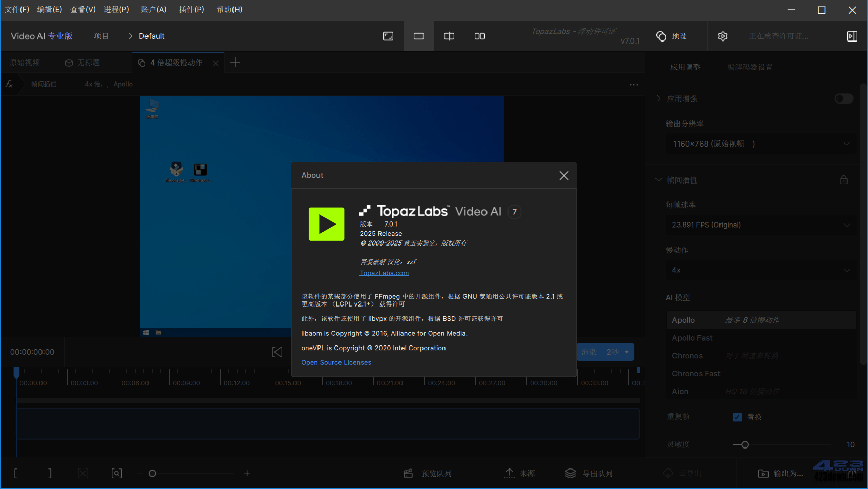Open the Open Source Licenses link
The image size is (868, 489).
336,362
